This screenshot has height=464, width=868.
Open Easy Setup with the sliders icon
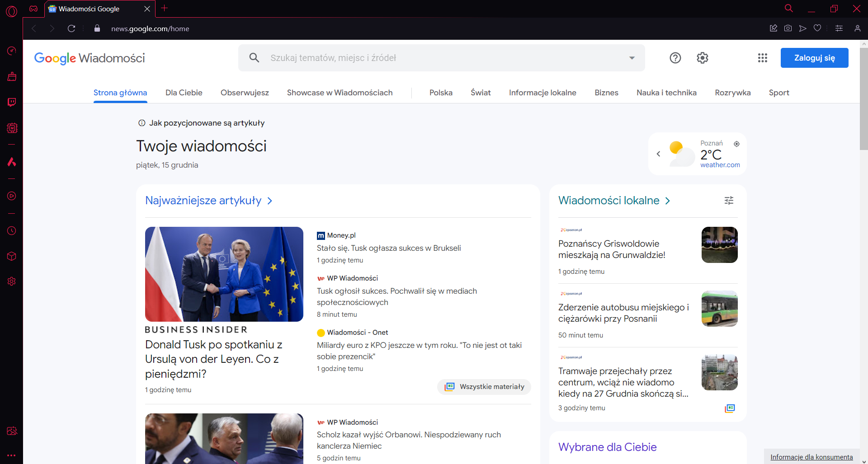tap(839, 28)
